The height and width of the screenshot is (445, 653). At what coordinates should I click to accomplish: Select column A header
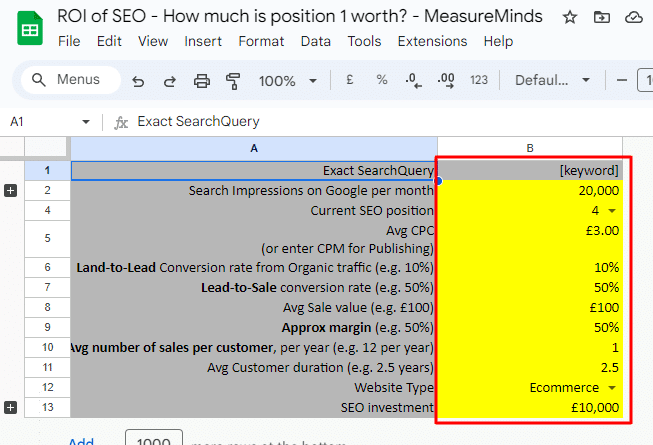254,148
